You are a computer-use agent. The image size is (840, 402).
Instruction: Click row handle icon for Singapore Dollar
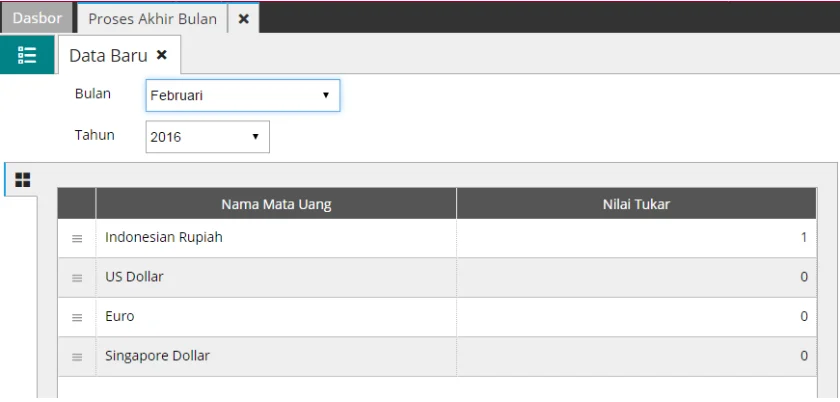[x=77, y=356]
